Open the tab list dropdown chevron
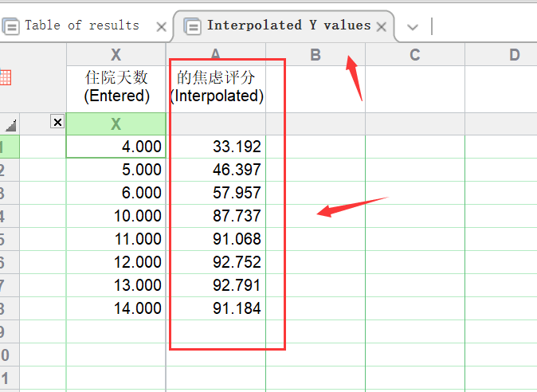Screen dimensions: 537x392 [413, 27]
